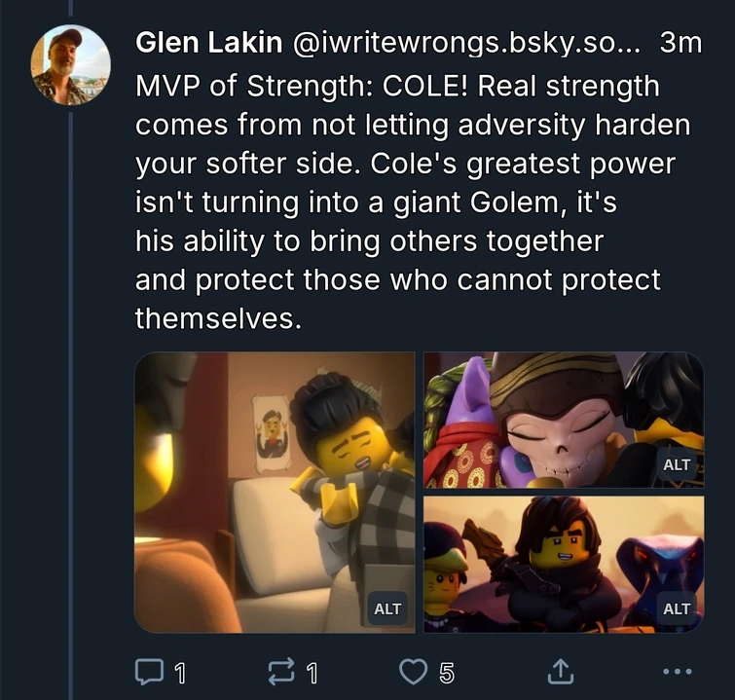This screenshot has height=700, width=735.
Task: Open the post text starting MVP of Strength
Action: [x=413, y=203]
